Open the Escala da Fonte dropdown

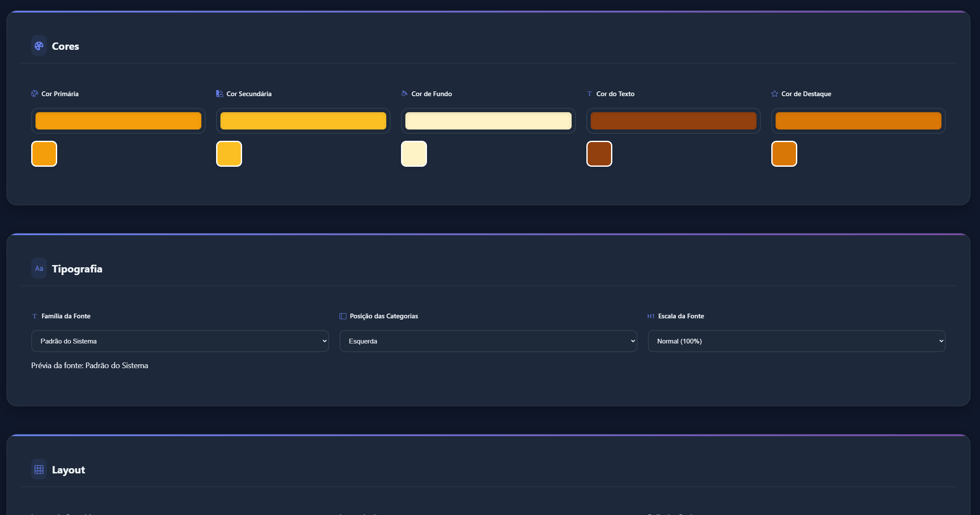796,341
